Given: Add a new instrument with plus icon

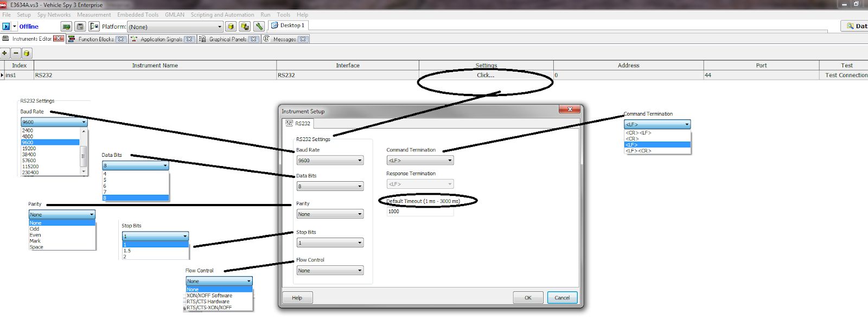Looking at the screenshot, I should pyautogui.click(x=5, y=53).
